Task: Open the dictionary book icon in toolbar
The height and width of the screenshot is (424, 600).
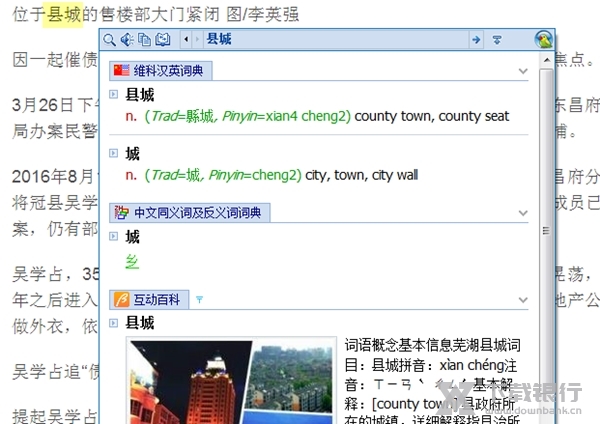Action: (x=162, y=40)
